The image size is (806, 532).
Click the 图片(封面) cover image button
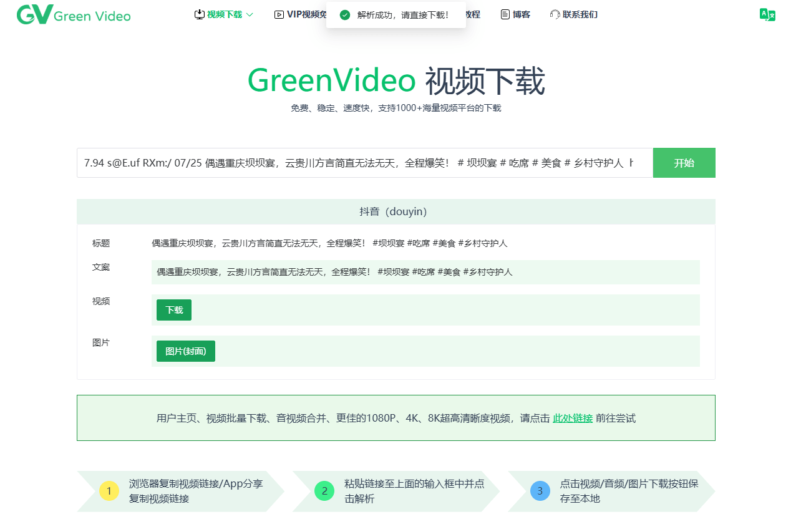click(185, 351)
